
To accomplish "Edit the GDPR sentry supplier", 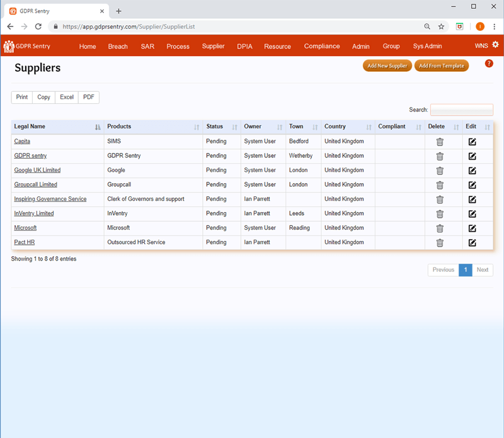I will coord(472,156).
